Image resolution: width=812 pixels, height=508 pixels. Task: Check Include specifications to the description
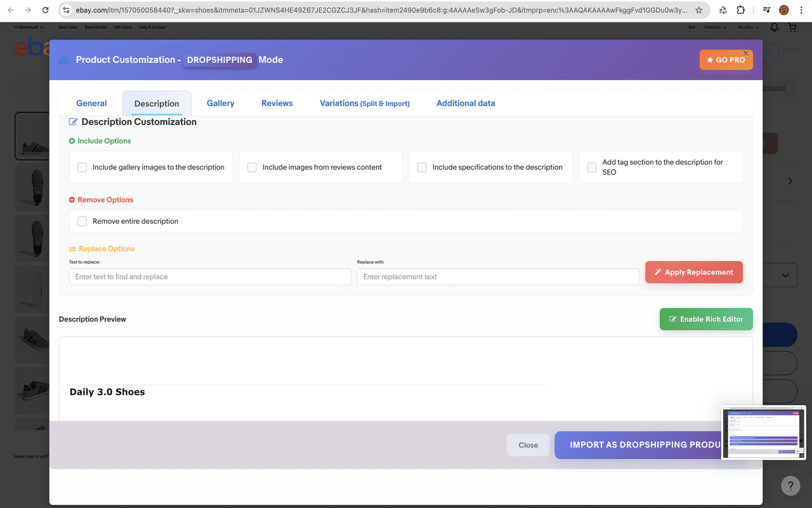tap(422, 167)
